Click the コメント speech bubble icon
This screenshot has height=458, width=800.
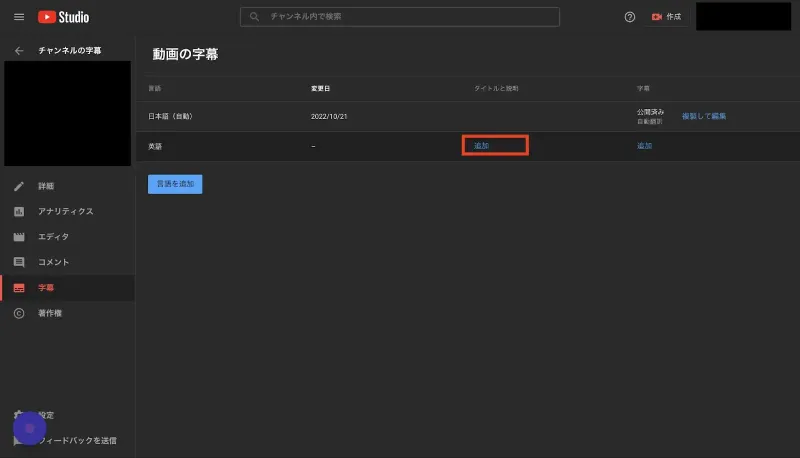19,262
